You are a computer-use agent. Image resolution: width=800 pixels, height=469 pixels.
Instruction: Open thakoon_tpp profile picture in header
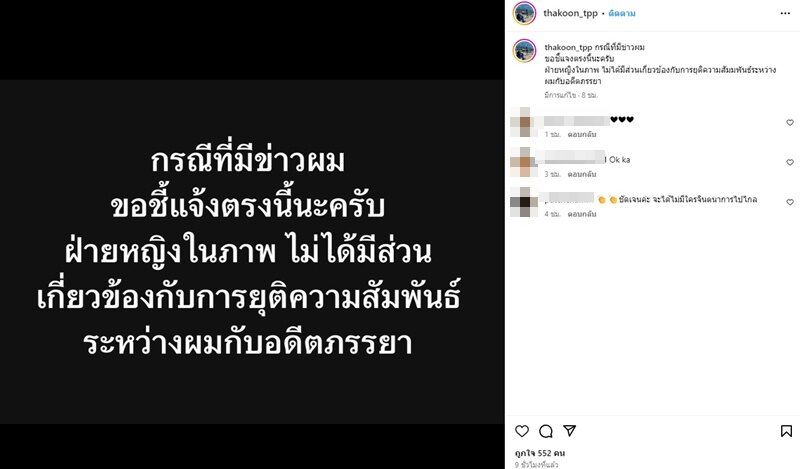point(524,13)
